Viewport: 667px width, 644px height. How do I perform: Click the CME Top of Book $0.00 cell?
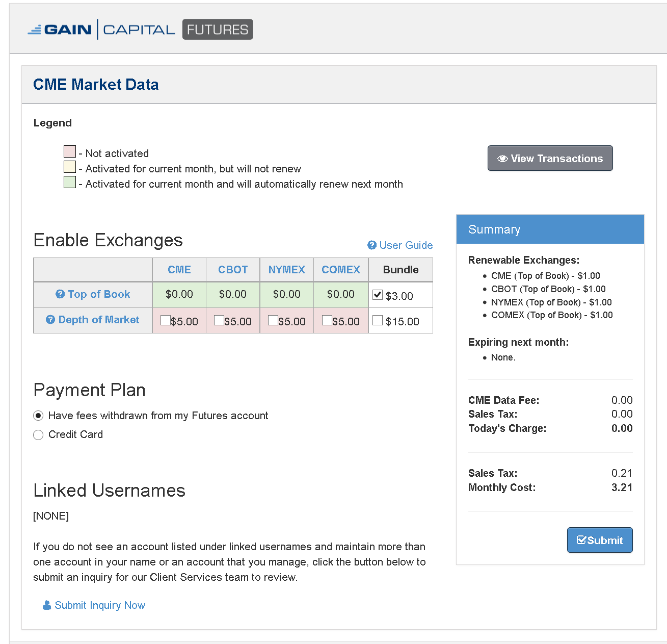[x=179, y=295]
